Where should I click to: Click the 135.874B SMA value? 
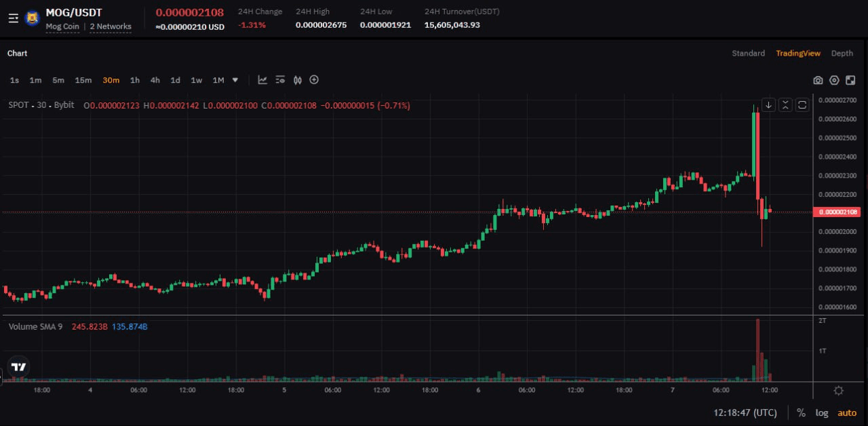pyautogui.click(x=130, y=326)
